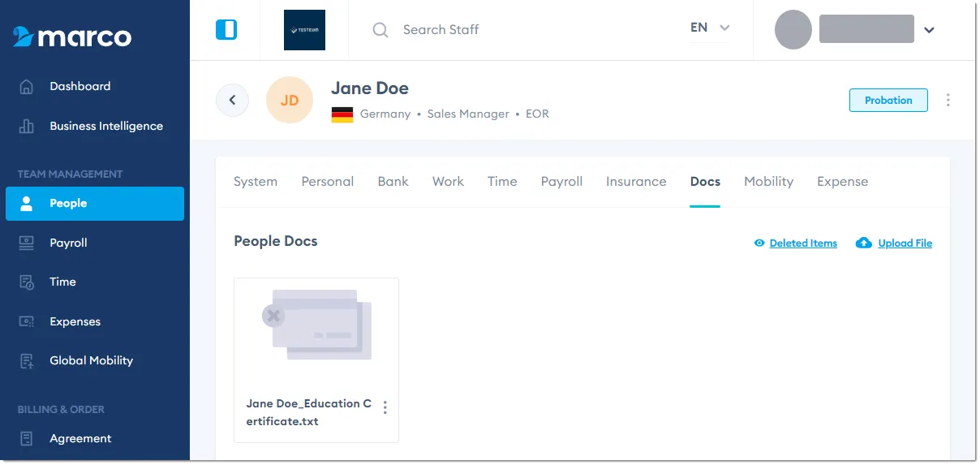This screenshot has height=465, width=980.
Task: Open the EN language dropdown
Action: (710, 28)
